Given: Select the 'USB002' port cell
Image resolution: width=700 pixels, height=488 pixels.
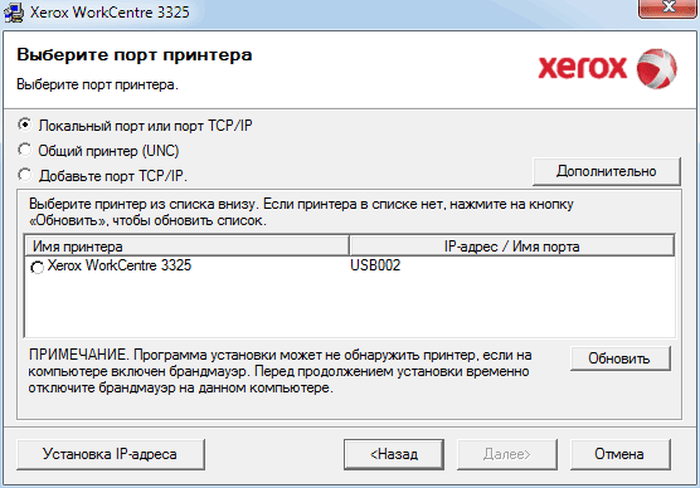Looking at the screenshot, I should [375, 266].
